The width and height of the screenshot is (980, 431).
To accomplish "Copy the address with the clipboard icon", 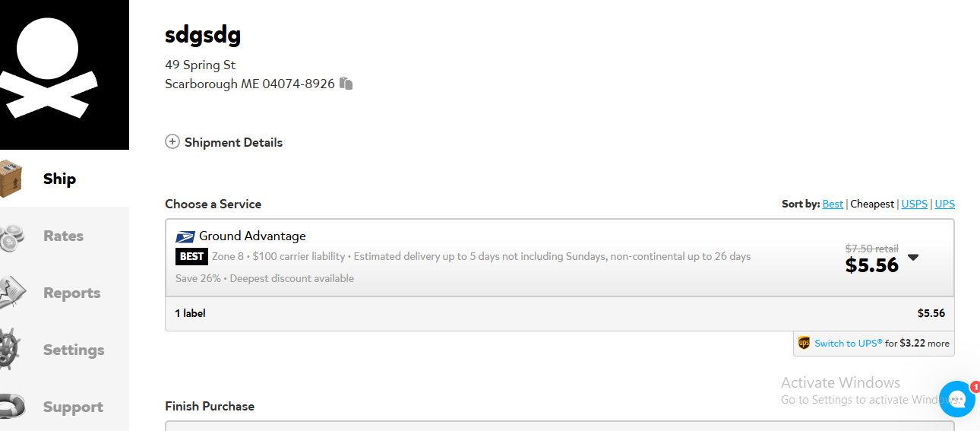I will pyautogui.click(x=346, y=84).
